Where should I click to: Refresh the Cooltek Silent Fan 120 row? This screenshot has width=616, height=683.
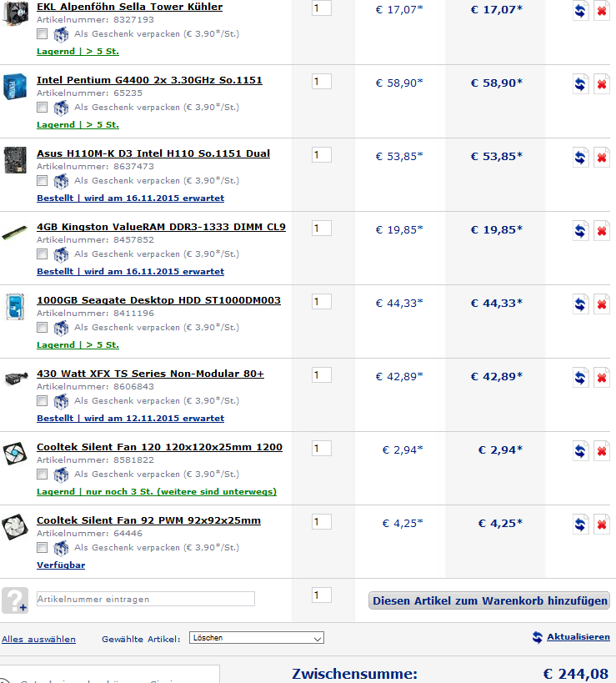point(580,451)
